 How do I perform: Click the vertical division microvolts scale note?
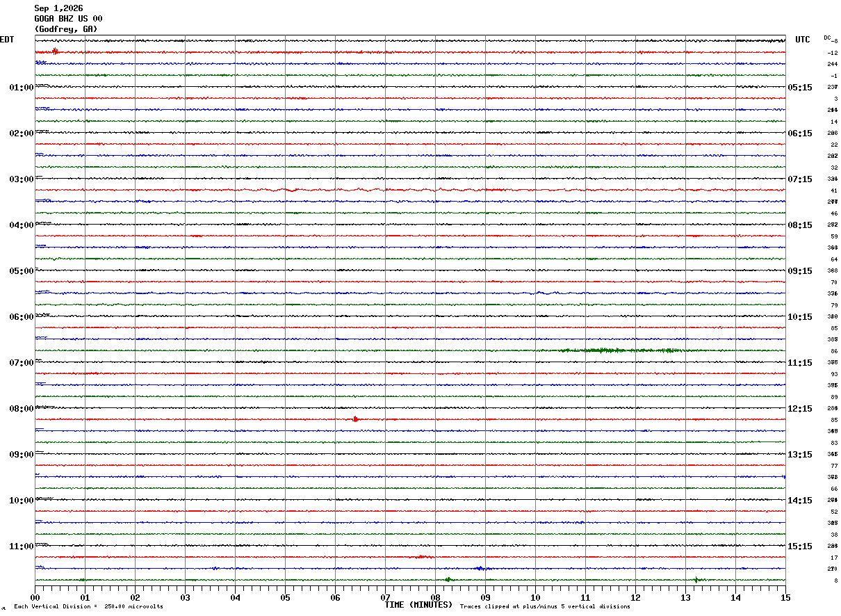coord(88,607)
